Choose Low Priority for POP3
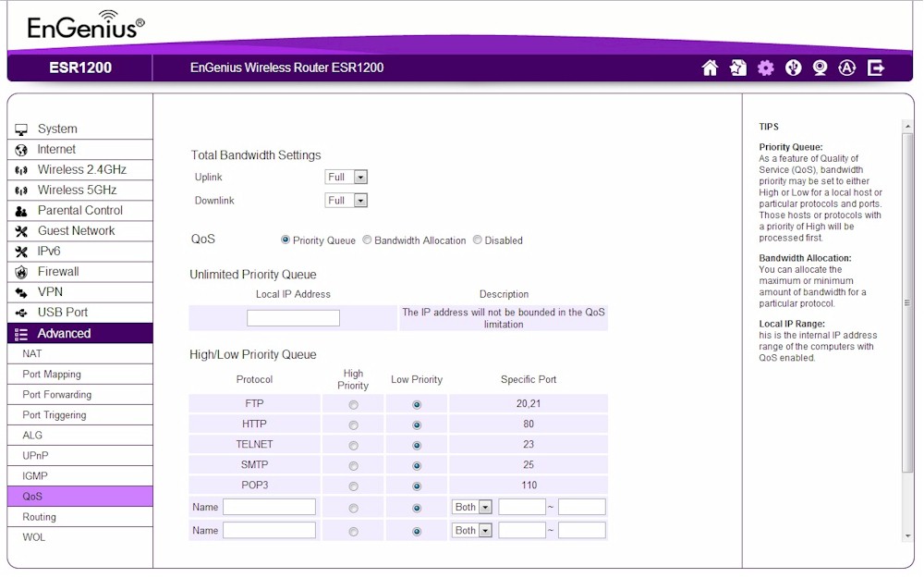924x578 pixels. pos(417,486)
